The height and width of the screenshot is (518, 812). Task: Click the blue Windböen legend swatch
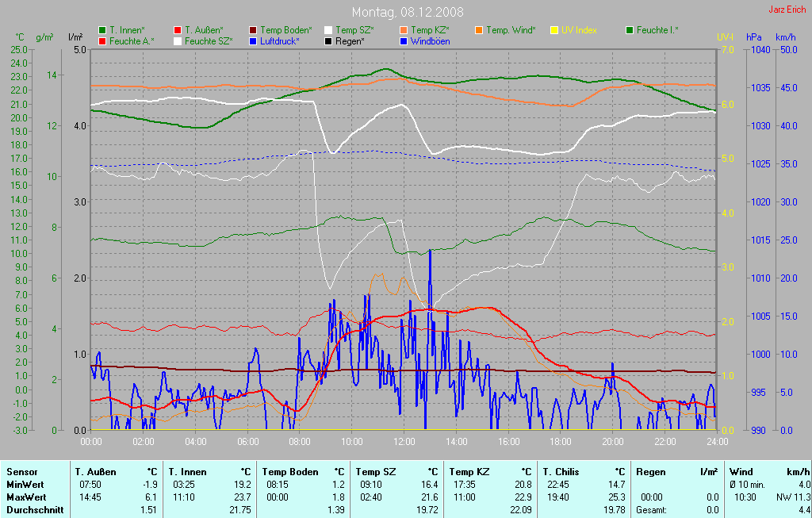[x=404, y=41]
